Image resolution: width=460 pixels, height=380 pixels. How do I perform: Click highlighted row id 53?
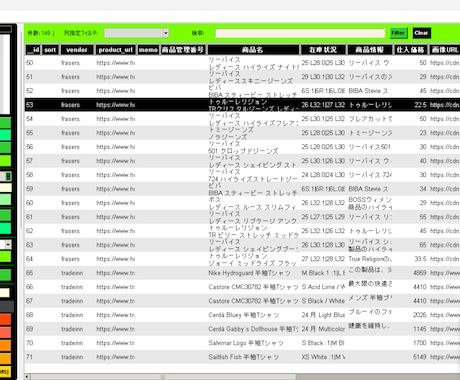[242, 105]
